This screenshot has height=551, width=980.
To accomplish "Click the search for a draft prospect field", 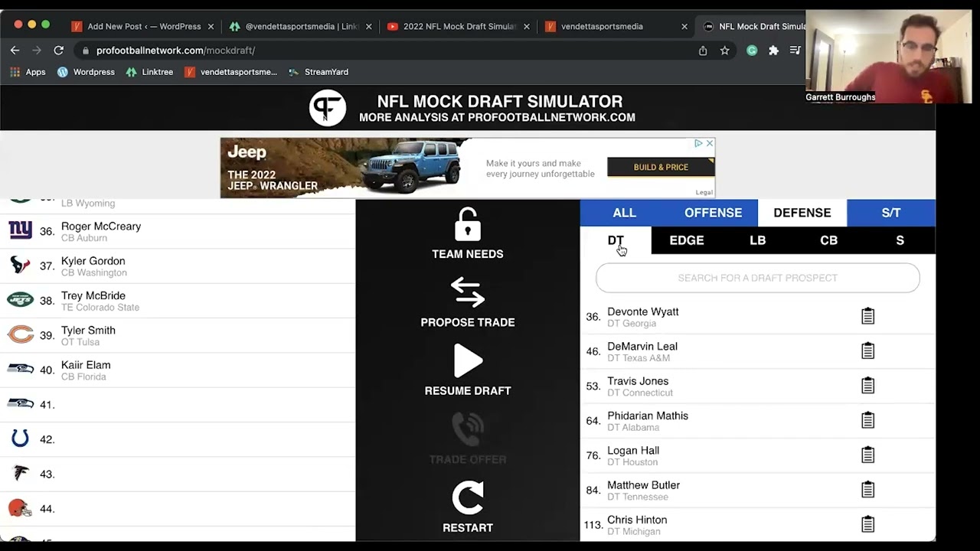I will click(757, 278).
